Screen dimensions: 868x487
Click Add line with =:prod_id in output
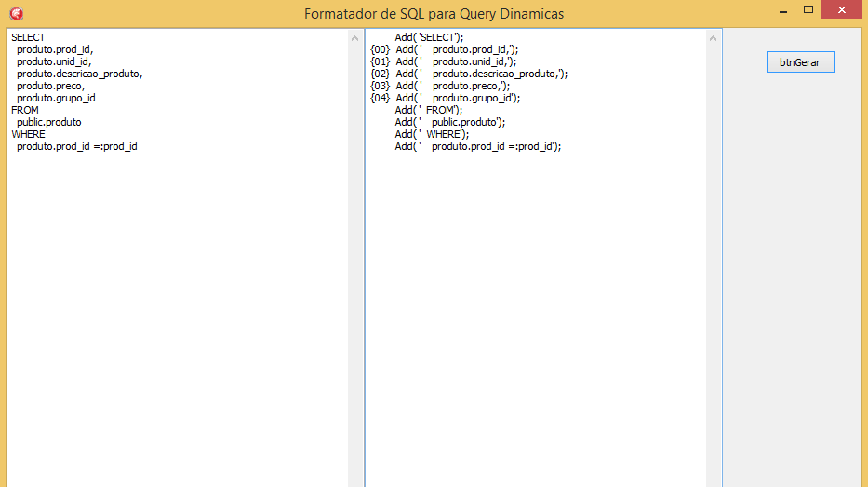tap(478, 146)
